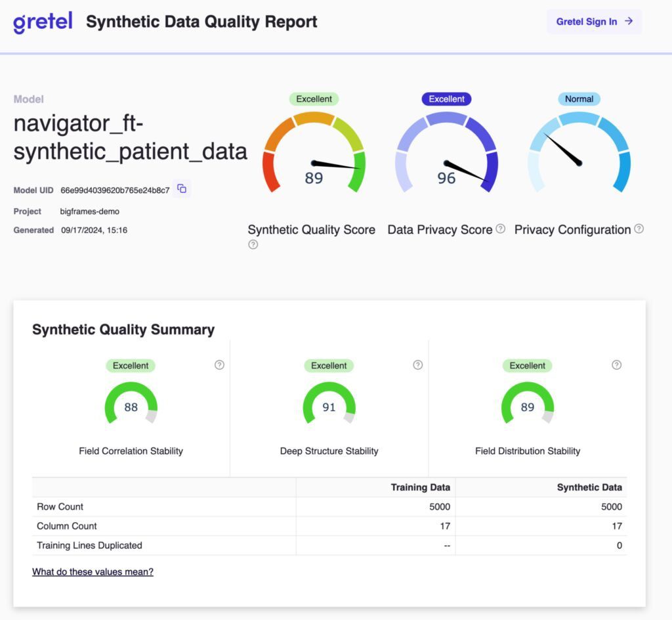
Task: Click the Field Distribution Stability help icon
Action: tap(616, 365)
